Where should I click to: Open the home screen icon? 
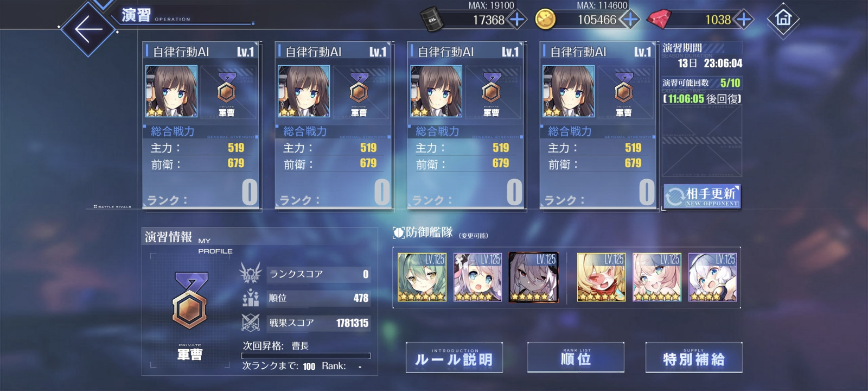click(x=783, y=19)
